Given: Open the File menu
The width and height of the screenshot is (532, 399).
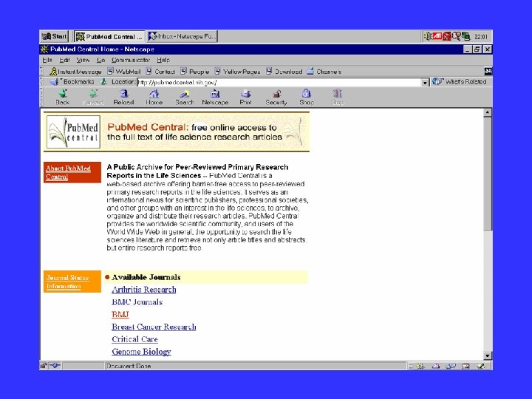Looking at the screenshot, I should pos(47,60).
